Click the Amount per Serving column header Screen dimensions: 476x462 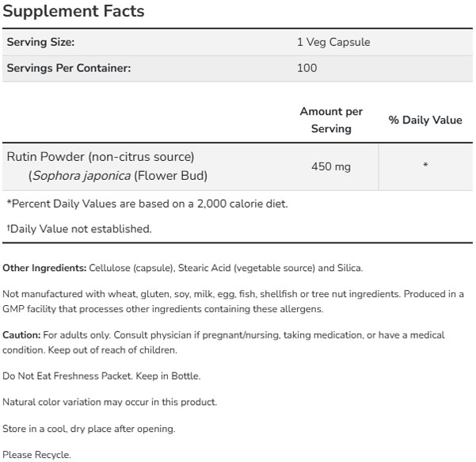tap(331, 120)
